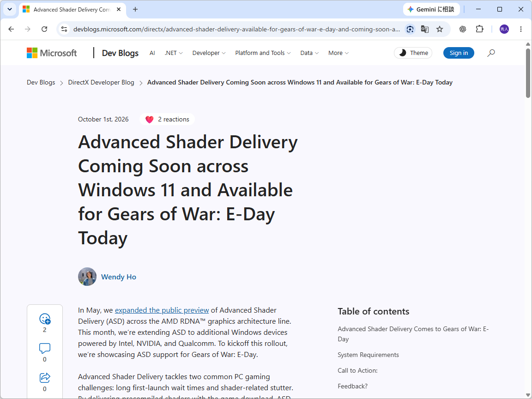This screenshot has height=399, width=532.
Task: Expand the Data dropdown menu
Action: pyautogui.click(x=309, y=53)
